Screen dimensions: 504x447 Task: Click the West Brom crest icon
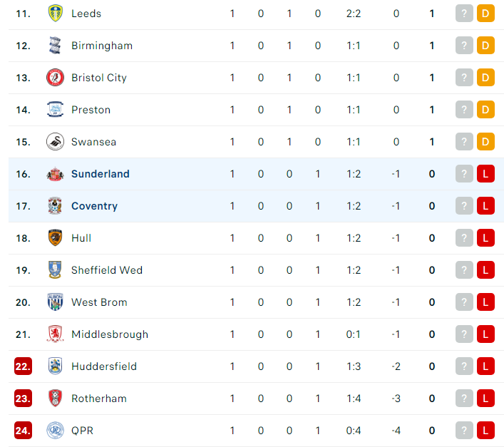coord(55,302)
